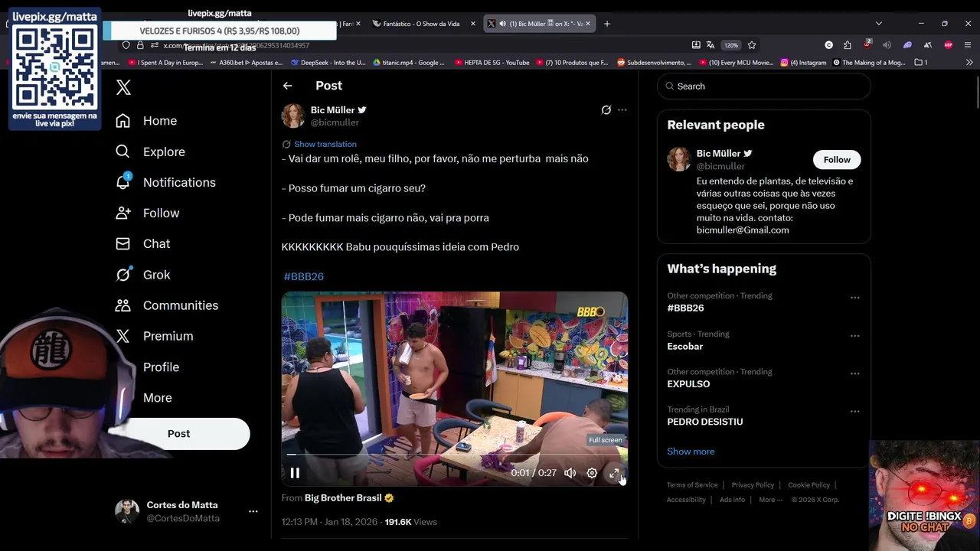Image resolution: width=980 pixels, height=551 pixels.
Task: Open the install app icon in address bar
Action: [696, 45]
